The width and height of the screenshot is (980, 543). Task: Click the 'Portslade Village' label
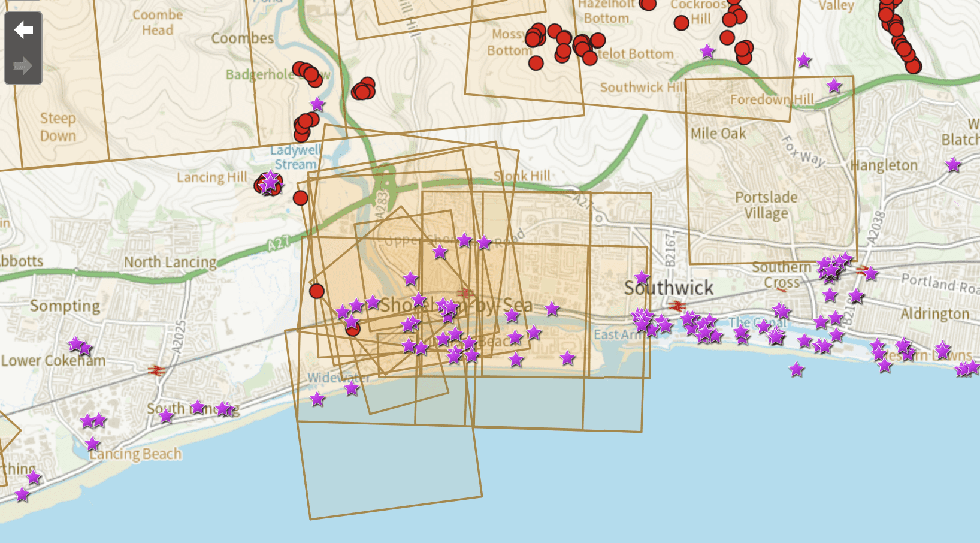click(766, 205)
